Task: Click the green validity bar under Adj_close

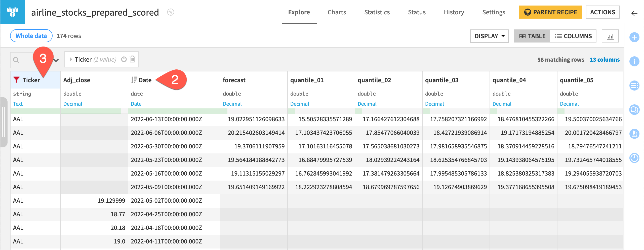Action: coord(91,111)
